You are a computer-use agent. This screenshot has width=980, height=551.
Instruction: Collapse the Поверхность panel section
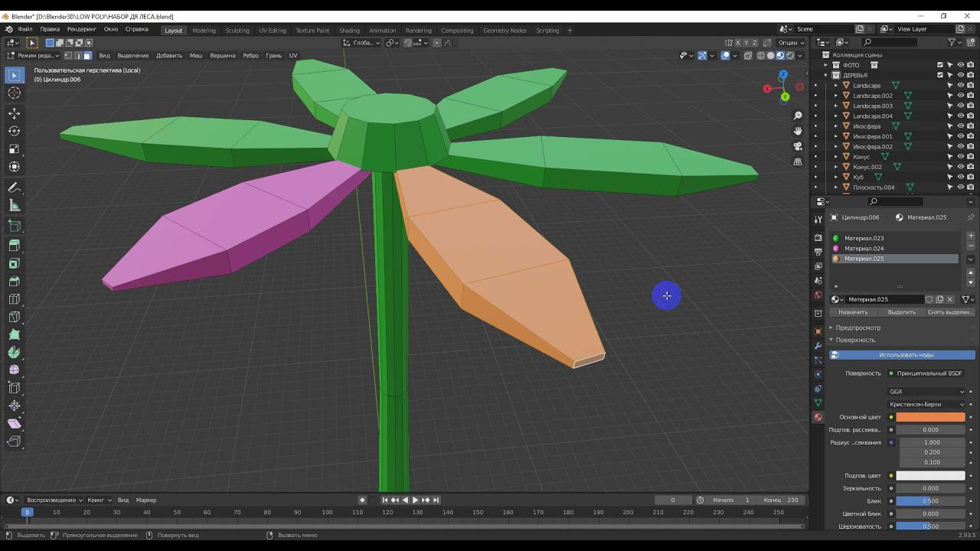[855, 340]
